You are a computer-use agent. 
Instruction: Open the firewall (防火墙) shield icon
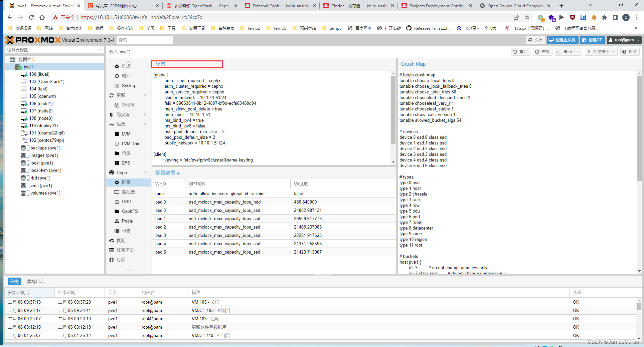pos(112,115)
